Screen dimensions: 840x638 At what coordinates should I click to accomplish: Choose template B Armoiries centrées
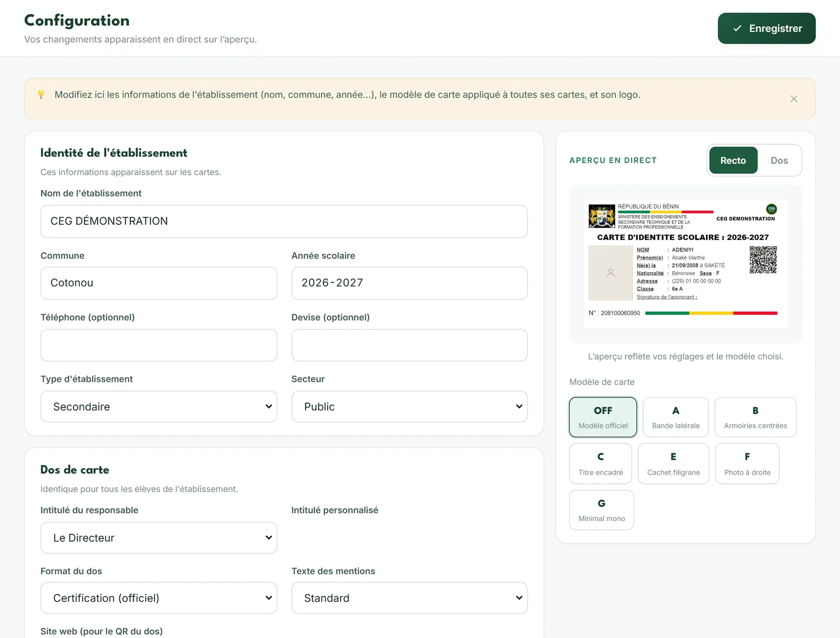click(755, 417)
